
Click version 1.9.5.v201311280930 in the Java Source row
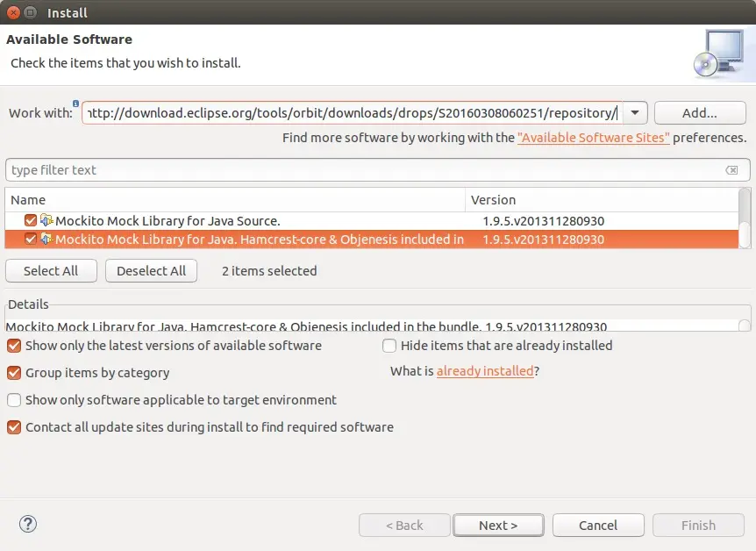pyautogui.click(x=544, y=221)
